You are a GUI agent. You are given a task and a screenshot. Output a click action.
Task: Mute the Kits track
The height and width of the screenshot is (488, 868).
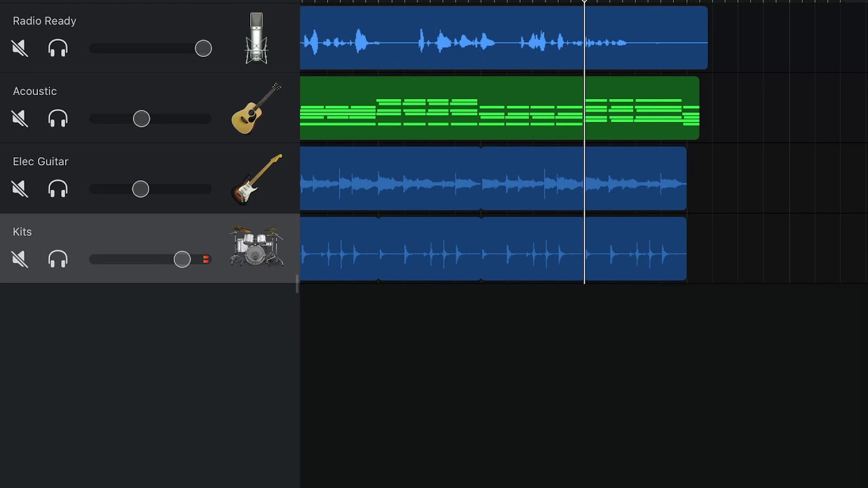tap(20, 259)
